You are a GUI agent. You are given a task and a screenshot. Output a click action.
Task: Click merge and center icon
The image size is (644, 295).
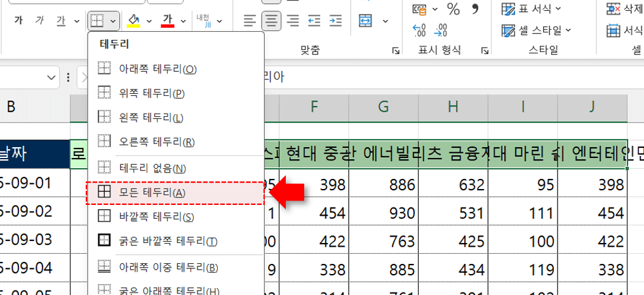click(x=365, y=20)
